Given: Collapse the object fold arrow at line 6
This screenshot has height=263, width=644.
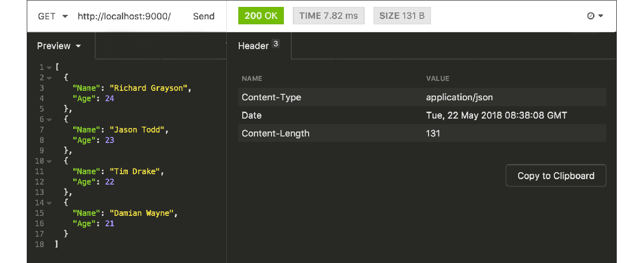Looking at the screenshot, I should 49,120.
